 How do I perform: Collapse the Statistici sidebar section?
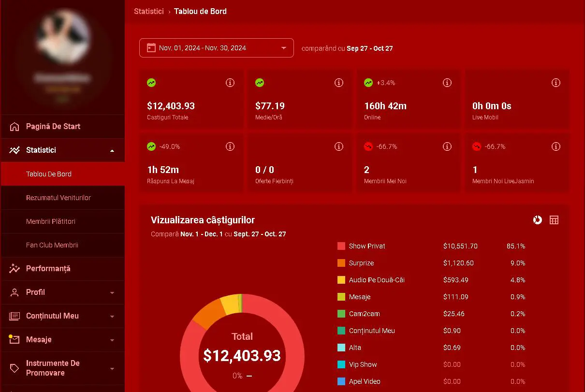pyautogui.click(x=112, y=150)
